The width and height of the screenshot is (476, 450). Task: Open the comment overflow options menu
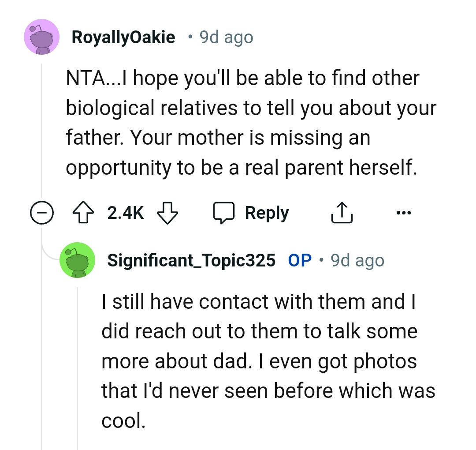[404, 212]
